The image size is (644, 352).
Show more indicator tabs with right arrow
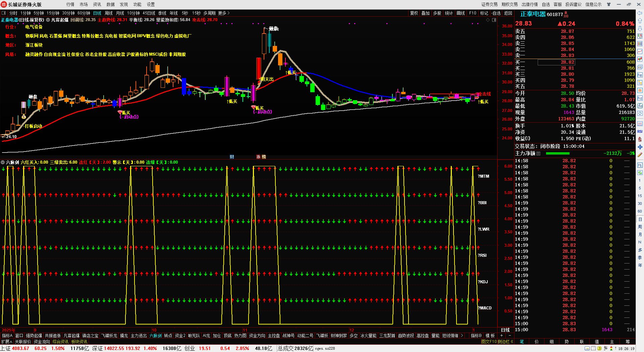462,336
